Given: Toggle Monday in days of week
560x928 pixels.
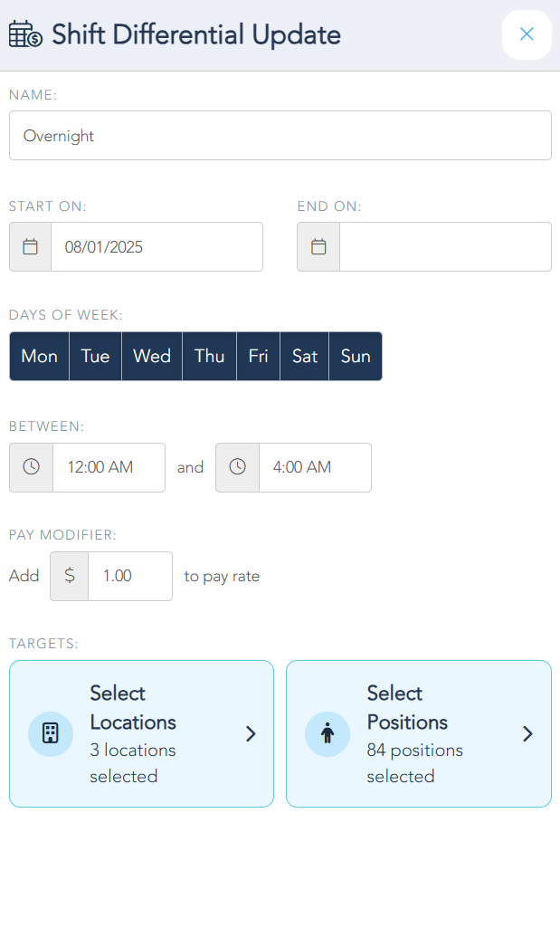Looking at the screenshot, I should pyautogui.click(x=39, y=356).
